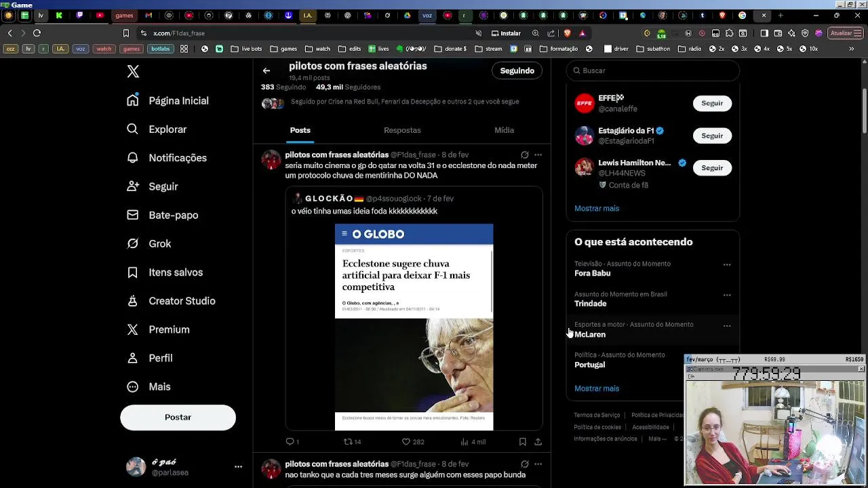The width and height of the screenshot is (868, 488).
Task: Open the botlabs bookmark
Action: (161, 49)
